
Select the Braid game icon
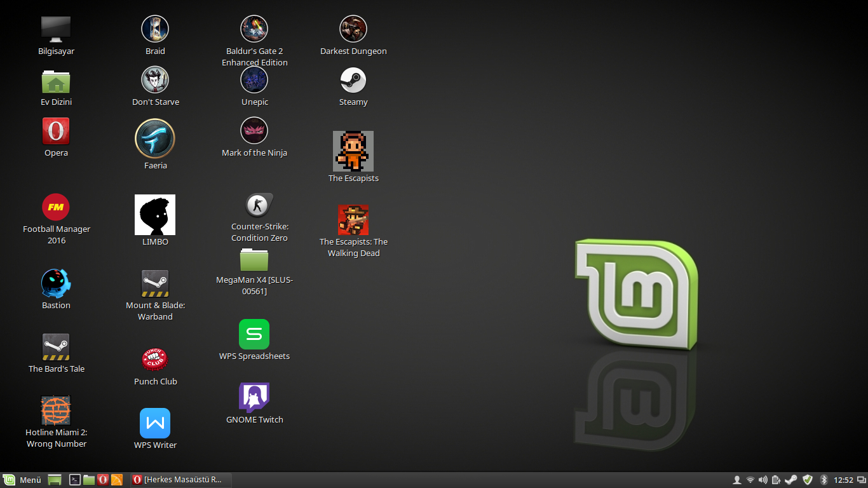[x=155, y=29]
